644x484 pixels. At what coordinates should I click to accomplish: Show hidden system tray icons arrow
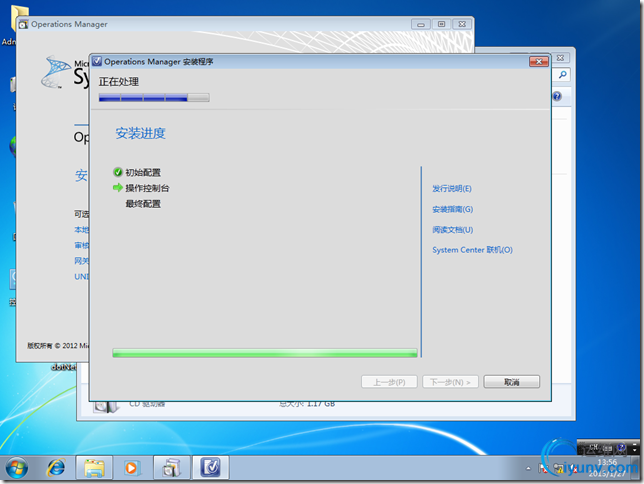[x=529, y=468]
